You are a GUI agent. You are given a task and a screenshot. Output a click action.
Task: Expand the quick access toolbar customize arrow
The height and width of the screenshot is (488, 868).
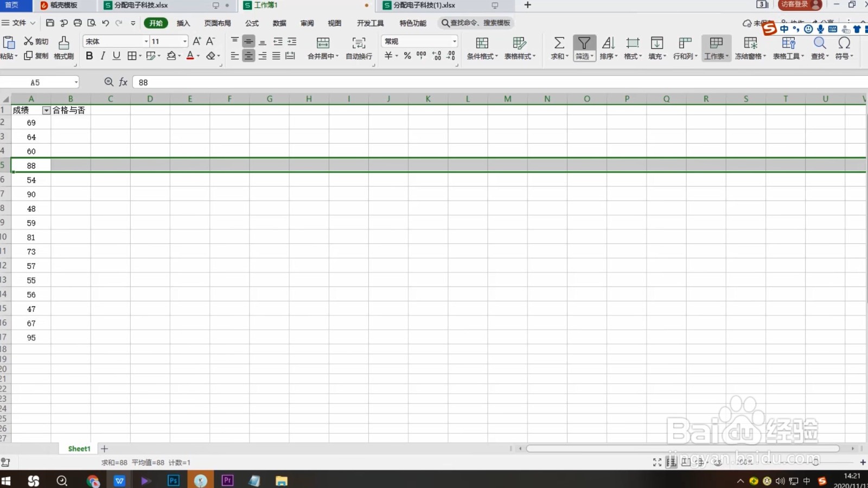(x=133, y=23)
